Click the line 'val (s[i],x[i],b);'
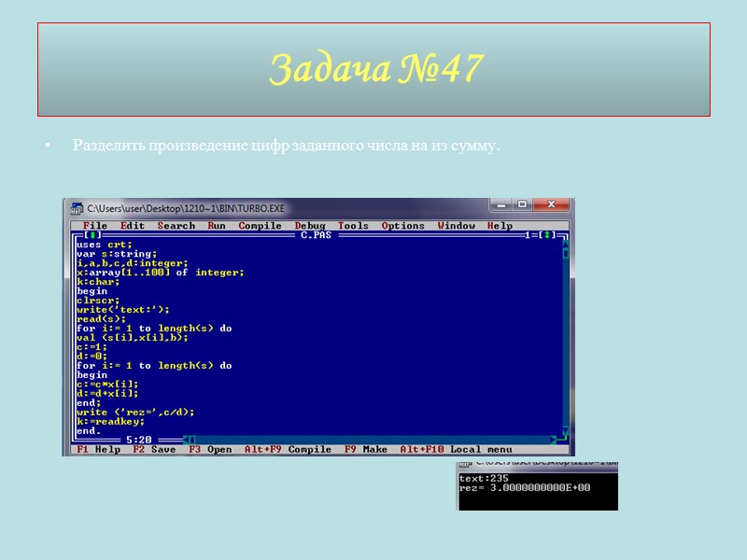This screenshot has height=560, width=747. pos(133,338)
